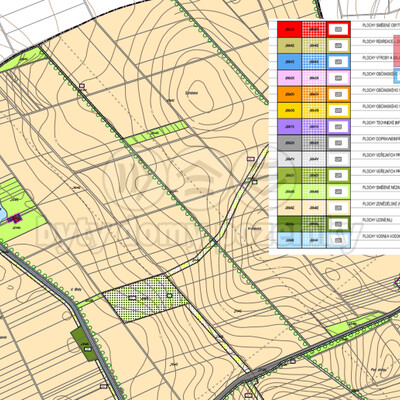
Task: Click the solid pink legend swatch
Action: click(x=290, y=78)
